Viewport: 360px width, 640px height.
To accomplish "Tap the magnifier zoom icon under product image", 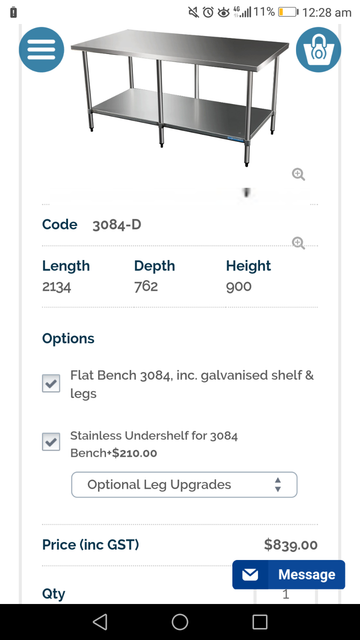I will (x=298, y=174).
